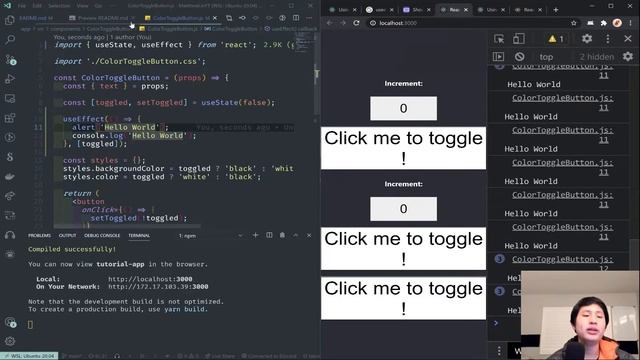Click the warning count badge in DevTools
Image resolution: width=640 pixels, height=360 pixels.
(556, 39)
